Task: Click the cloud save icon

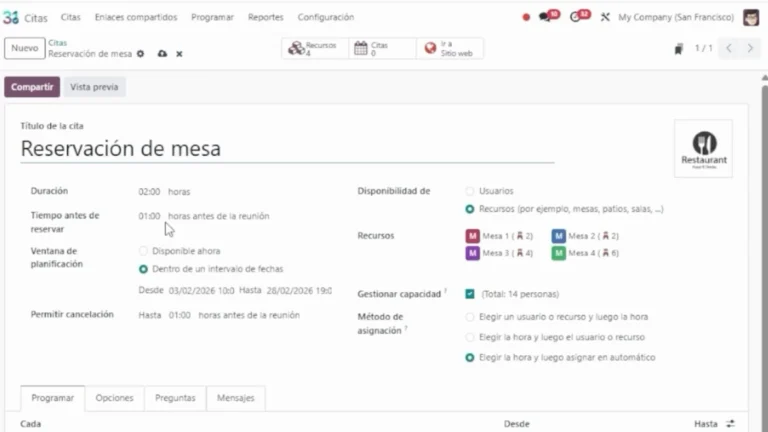Action: 162,54
